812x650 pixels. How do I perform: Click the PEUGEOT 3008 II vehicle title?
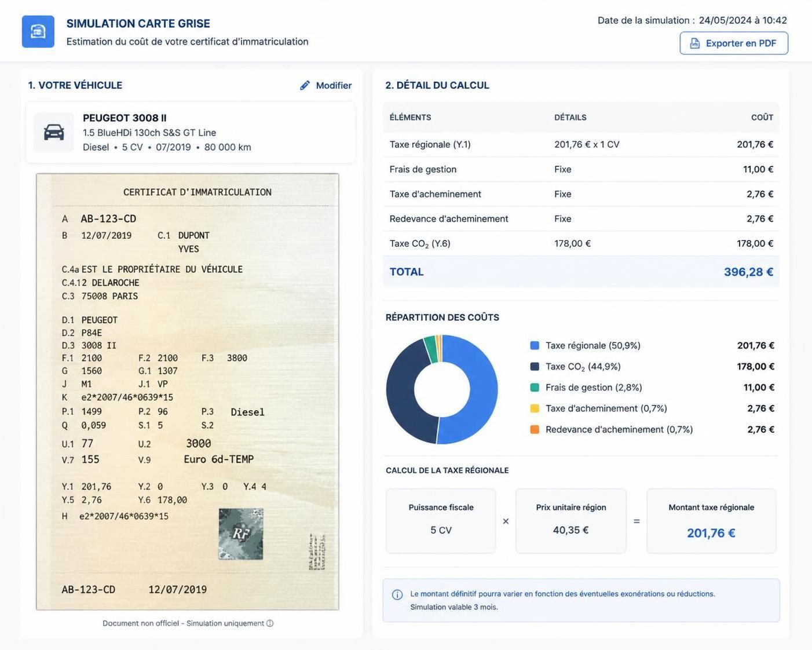[125, 118]
